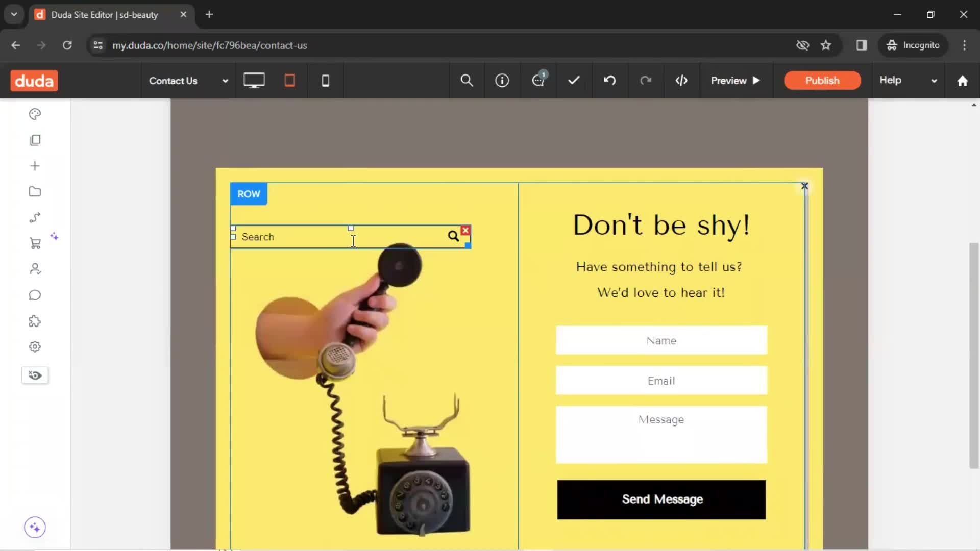Click the editor vertical scrollbar
The width and height of the screenshot is (980, 551).
[x=974, y=356]
